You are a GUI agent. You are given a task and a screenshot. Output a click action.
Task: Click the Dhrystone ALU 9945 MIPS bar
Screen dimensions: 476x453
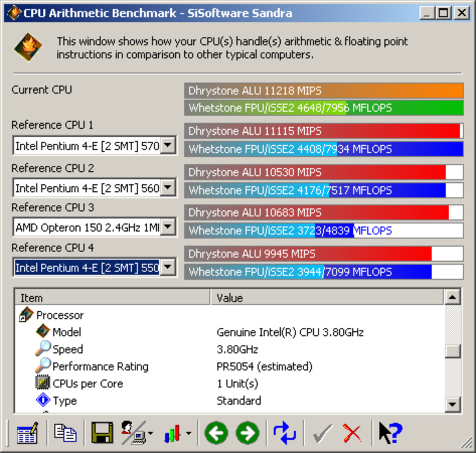324,254
